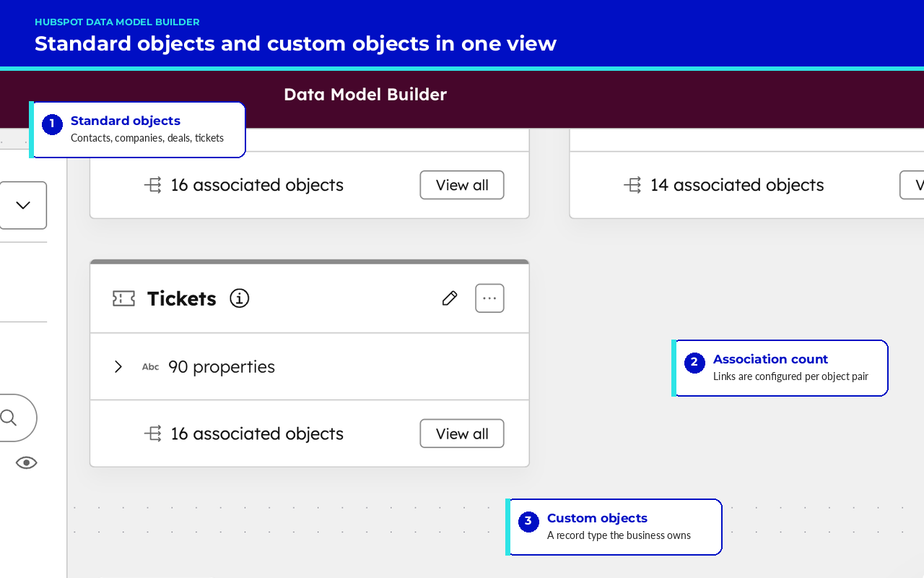Toggle the eye visibility icon in sidebar
This screenshot has height=578, width=924.
[x=27, y=463]
